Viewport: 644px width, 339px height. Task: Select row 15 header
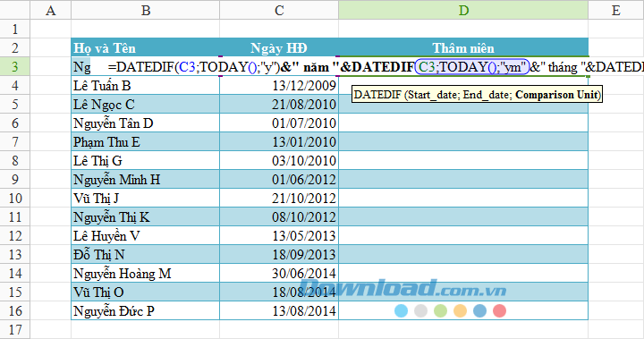click(15, 292)
